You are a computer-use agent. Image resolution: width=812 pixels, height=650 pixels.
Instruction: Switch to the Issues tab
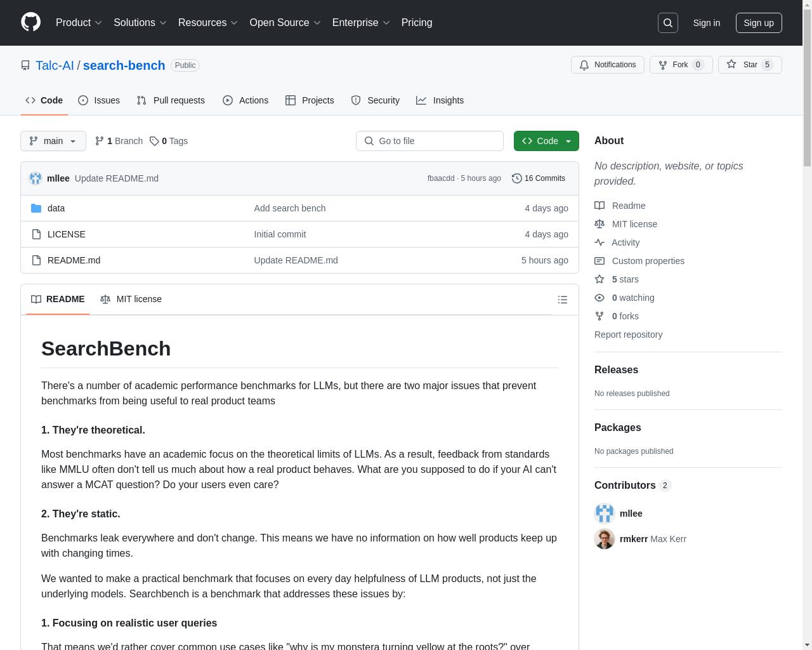click(99, 100)
